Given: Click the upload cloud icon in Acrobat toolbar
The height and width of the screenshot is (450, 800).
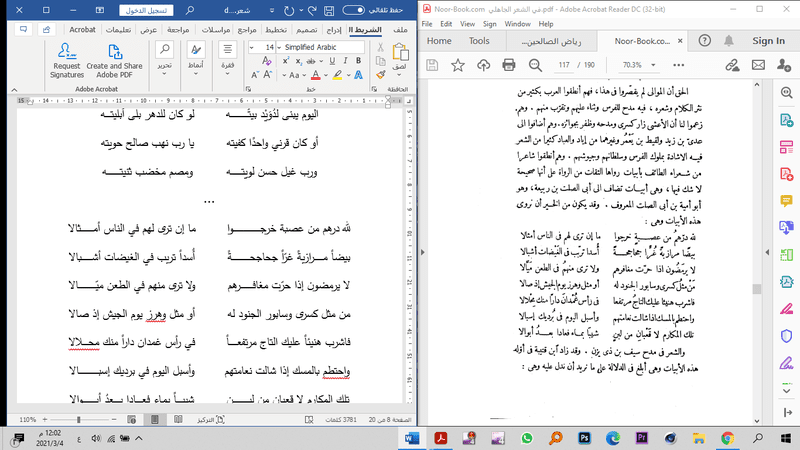Looking at the screenshot, I should tap(483, 65).
